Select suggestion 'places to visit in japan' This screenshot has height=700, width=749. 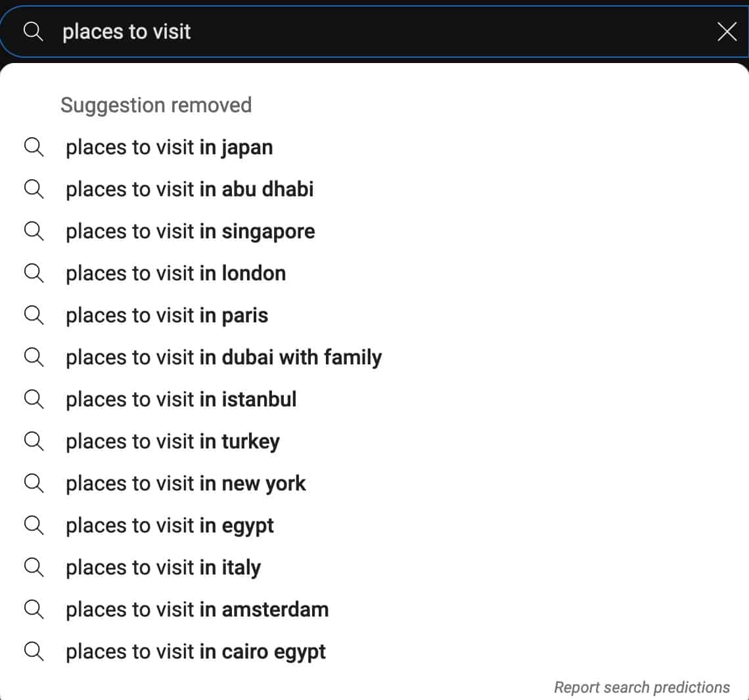(x=374, y=147)
